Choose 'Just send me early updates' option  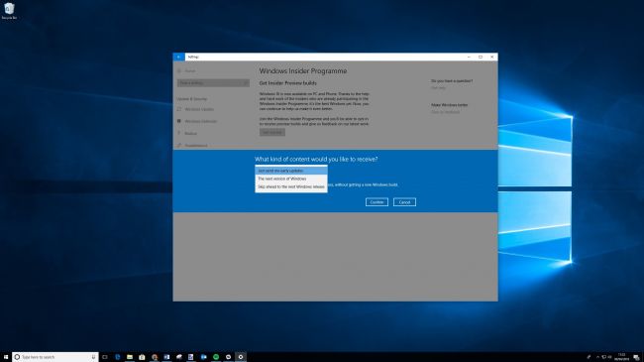290,171
